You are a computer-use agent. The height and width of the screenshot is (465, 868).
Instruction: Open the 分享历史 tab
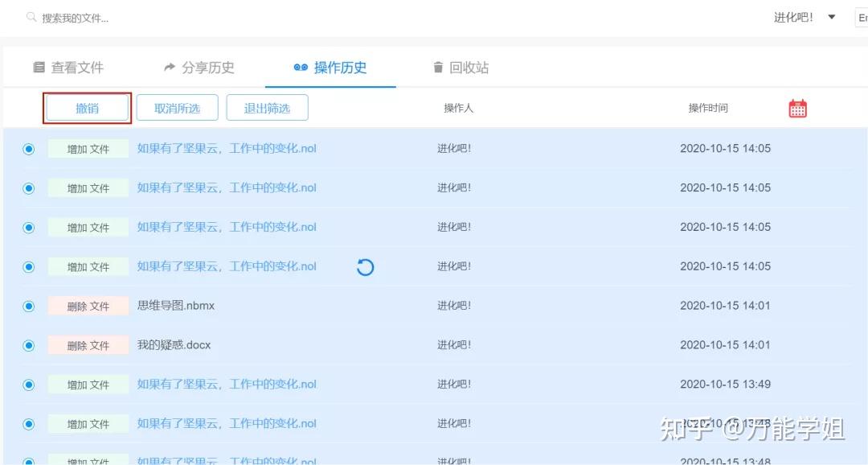tap(199, 68)
